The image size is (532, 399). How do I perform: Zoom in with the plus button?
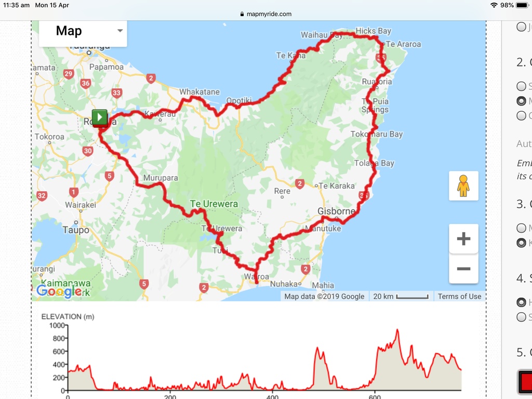coord(463,239)
